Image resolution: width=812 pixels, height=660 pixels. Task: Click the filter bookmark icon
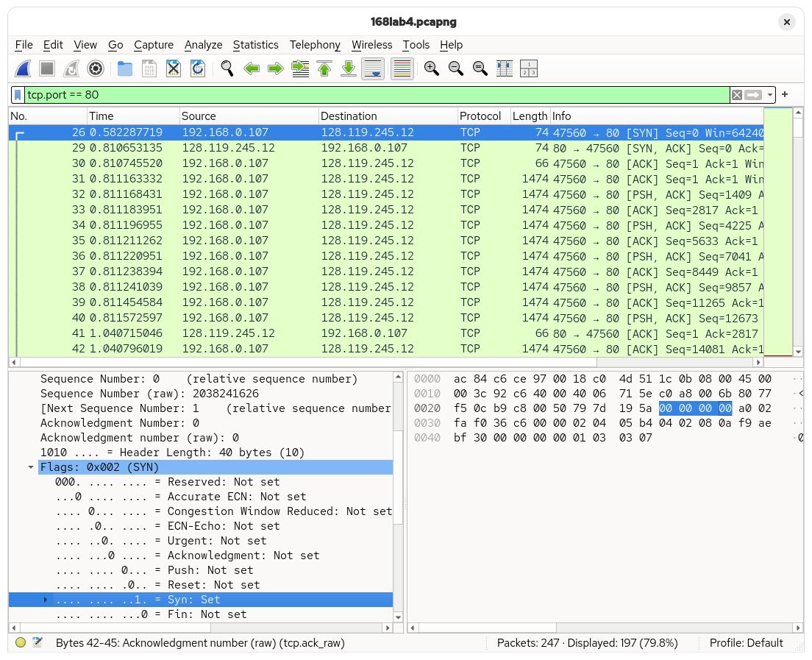coord(18,95)
